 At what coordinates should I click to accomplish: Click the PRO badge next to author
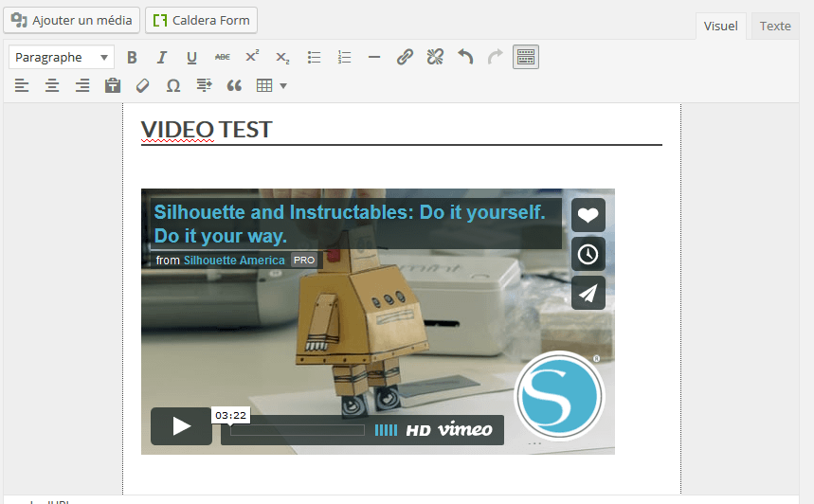[x=304, y=260]
